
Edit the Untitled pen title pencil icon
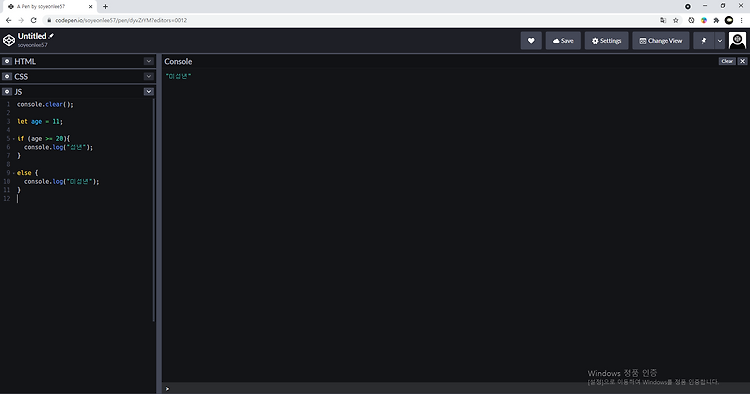click(51, 36)
